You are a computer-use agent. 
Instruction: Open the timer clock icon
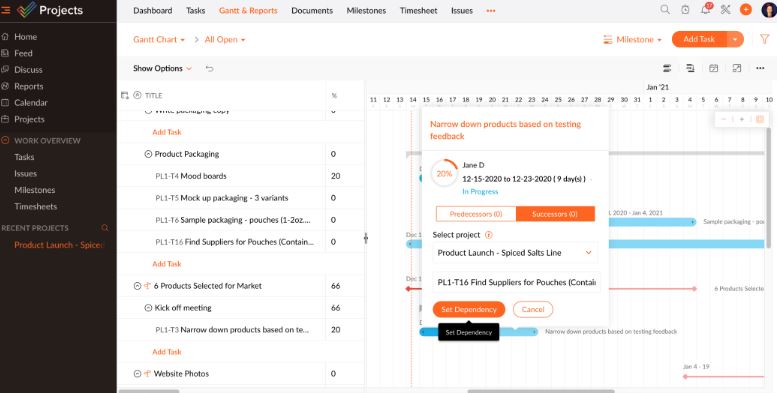tap(685, 10)
